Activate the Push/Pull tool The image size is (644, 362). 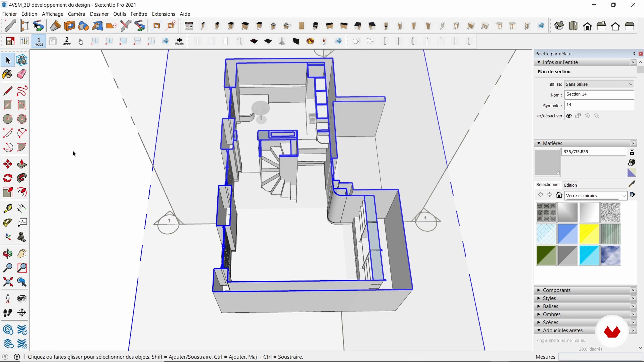[x=22, y=164]
